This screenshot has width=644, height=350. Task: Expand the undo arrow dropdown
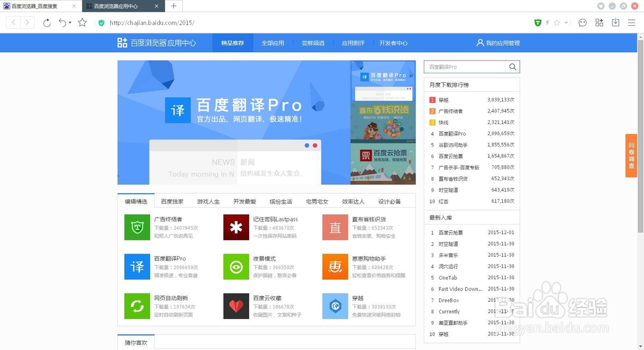pyautogui.click(x=70, y=23)
